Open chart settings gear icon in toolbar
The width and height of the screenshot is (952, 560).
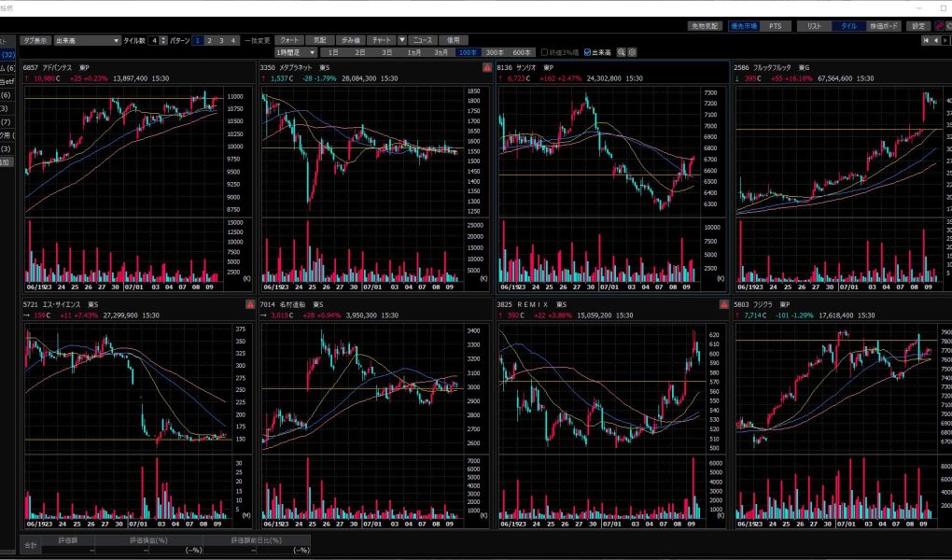click(633, 52)
